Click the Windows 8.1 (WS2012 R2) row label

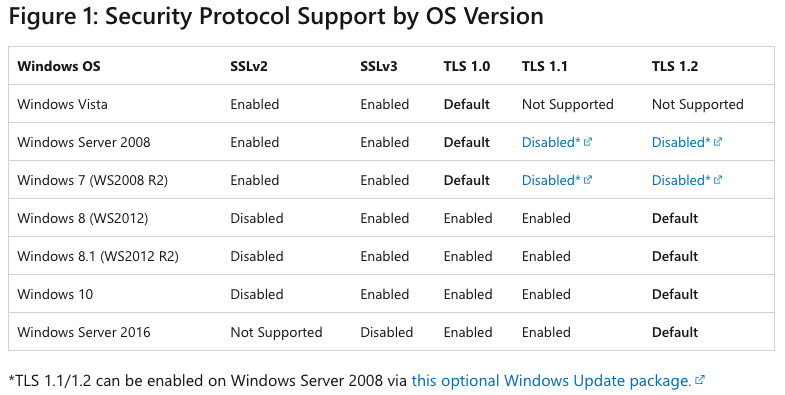coord(98,256)
